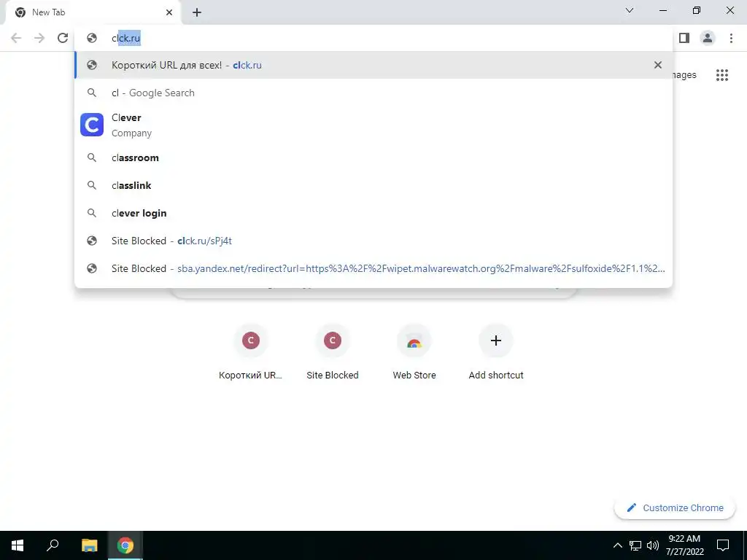The width and height of the screenshot is (747, 560).
Task: Open the network tray icon
Action: (x=635, y=545)
